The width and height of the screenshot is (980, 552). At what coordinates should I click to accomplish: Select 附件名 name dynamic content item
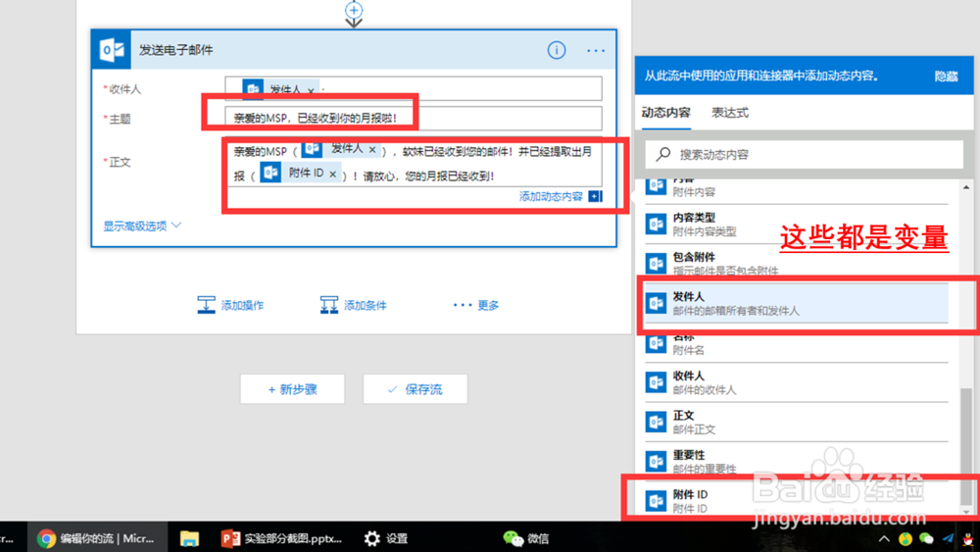point(796,345)
